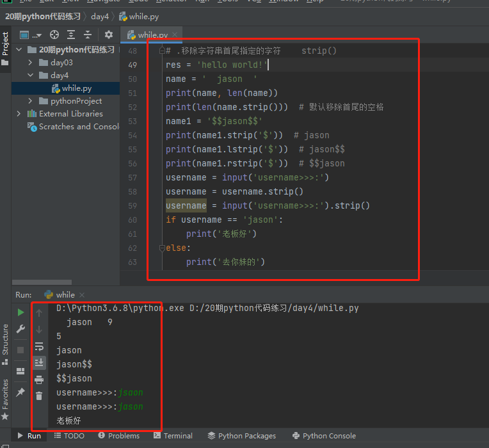Click day4 in the breadcrumb path
Viewport: 489px width, 448px height.
[100, 16]
